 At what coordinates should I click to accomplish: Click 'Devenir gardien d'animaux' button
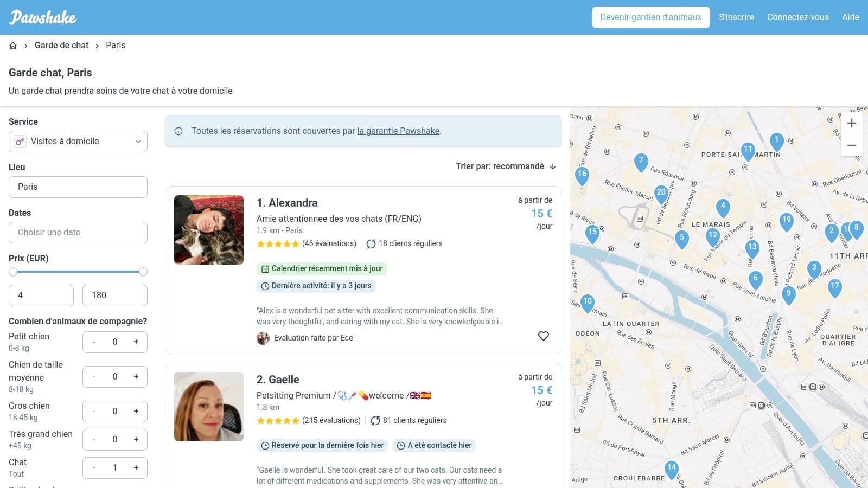click(650, 17)
